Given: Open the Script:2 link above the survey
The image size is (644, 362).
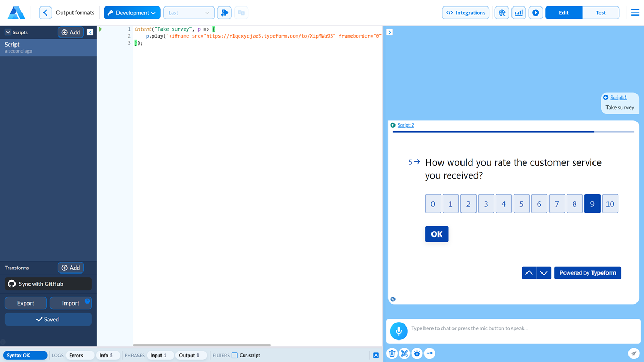Looking at the screenshot, I should tap(406, 125).
